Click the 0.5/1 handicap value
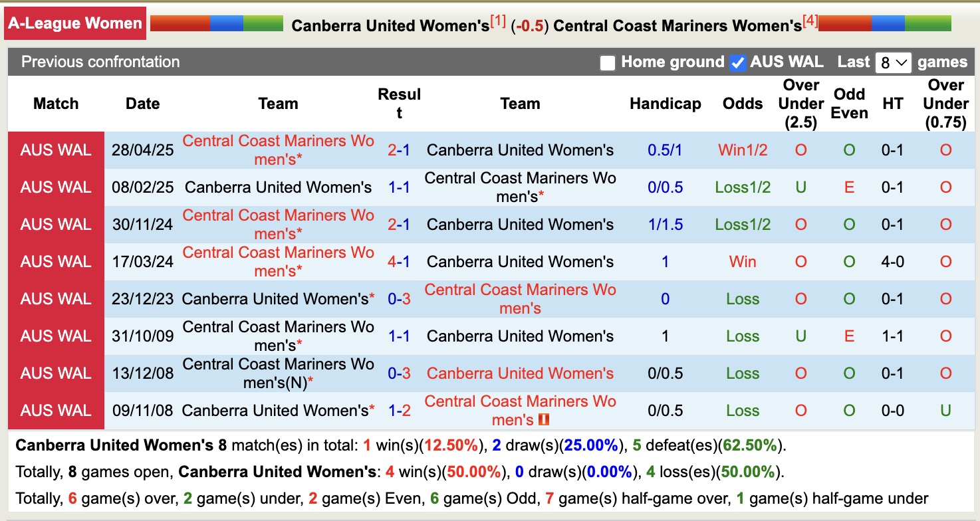Viewport: 980px width, 521px height. [x=664, y=150]
